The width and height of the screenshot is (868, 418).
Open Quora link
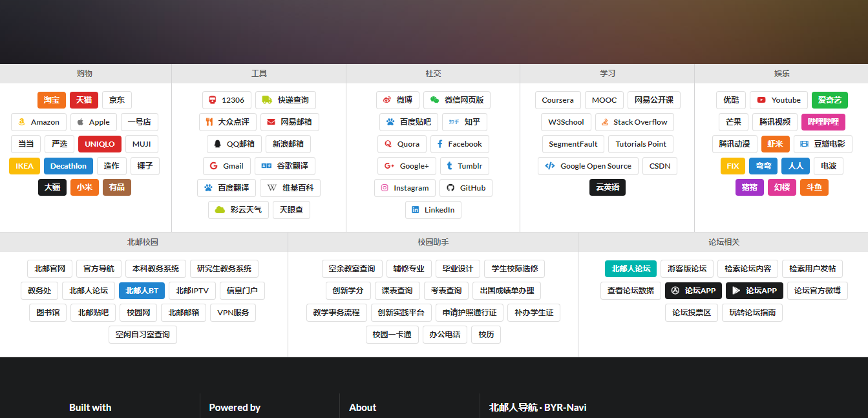[402, 144]
